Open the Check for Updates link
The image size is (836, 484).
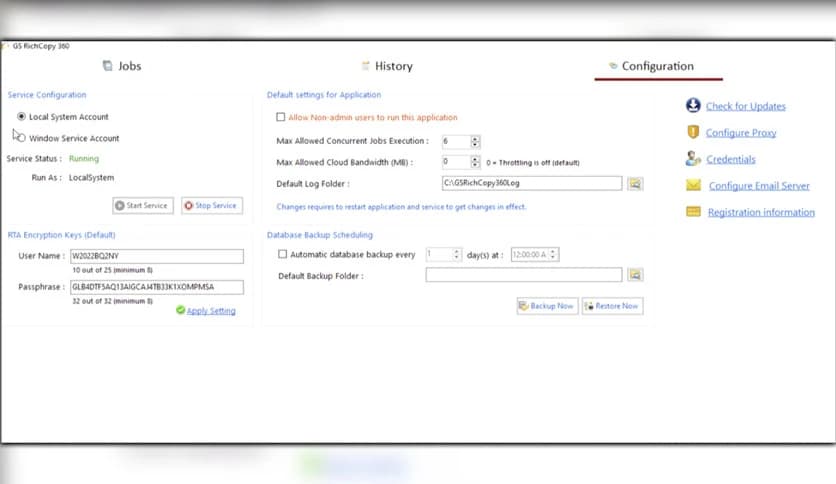[745, 106]
